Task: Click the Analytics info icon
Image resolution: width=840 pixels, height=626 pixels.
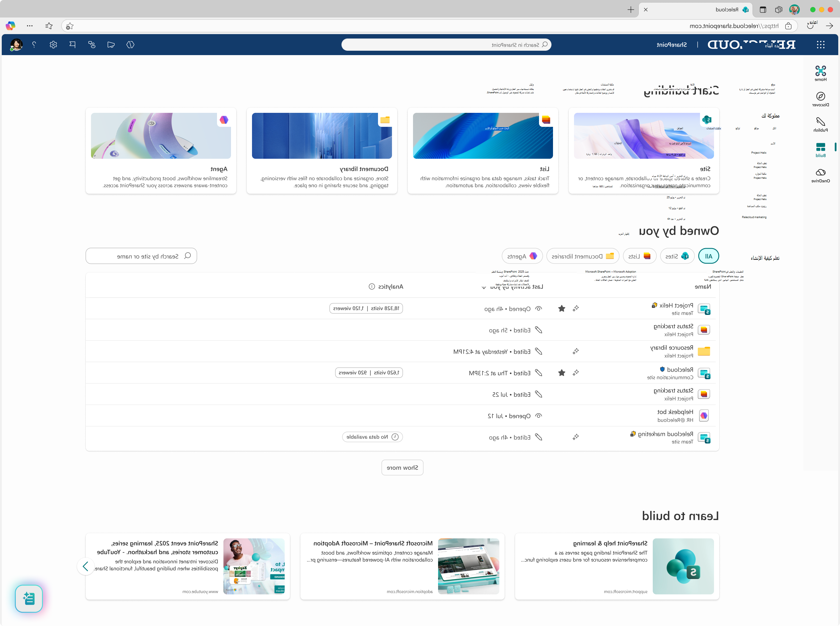Action: [372, 287]
